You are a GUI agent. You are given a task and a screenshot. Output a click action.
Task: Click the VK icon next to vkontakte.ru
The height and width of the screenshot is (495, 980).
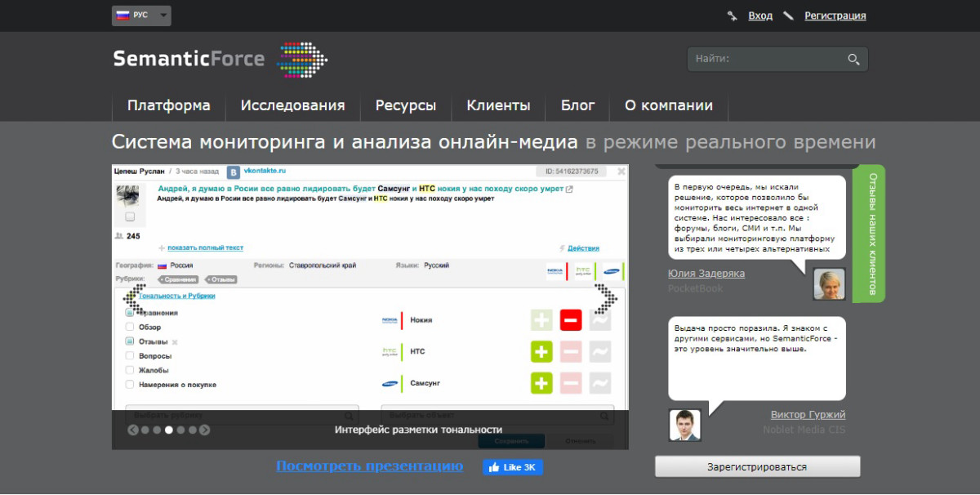234,172
